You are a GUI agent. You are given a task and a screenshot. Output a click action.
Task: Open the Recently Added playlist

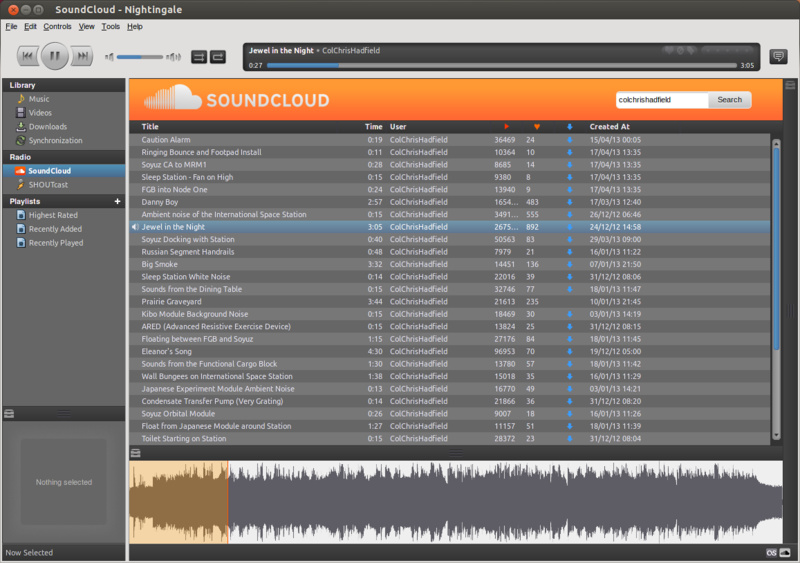55,229
